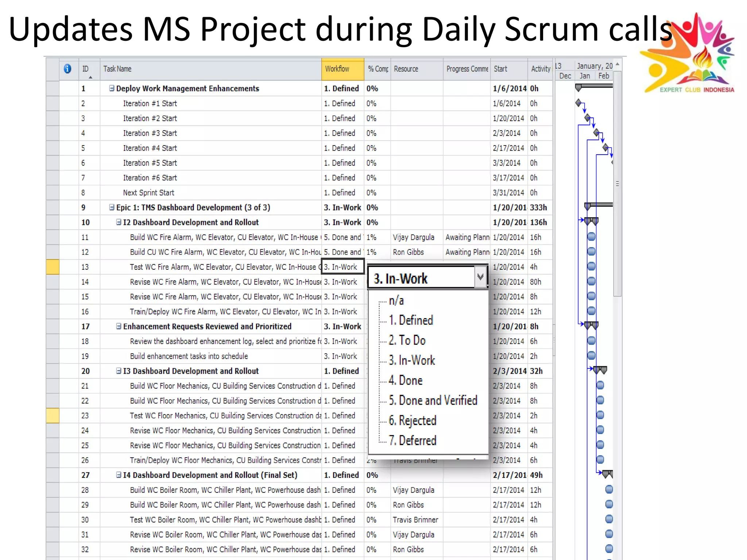Click the Indicators info icon column header
The height and width of the screenshot is (560, 747).
[67, 69]
